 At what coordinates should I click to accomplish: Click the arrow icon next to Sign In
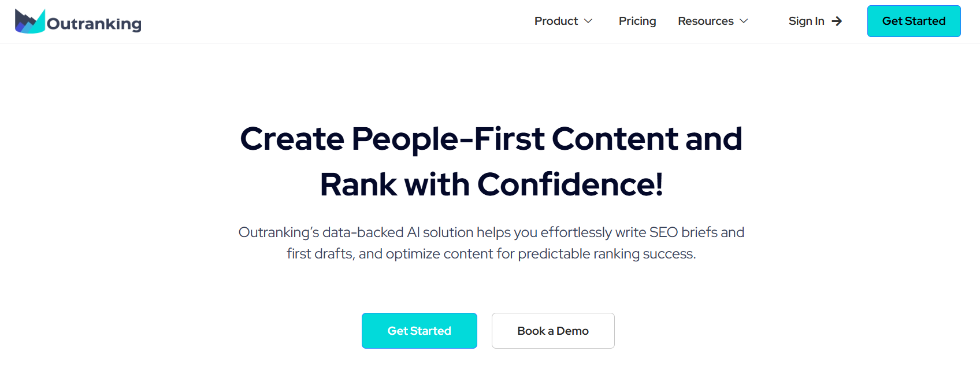tap(837, 21)
